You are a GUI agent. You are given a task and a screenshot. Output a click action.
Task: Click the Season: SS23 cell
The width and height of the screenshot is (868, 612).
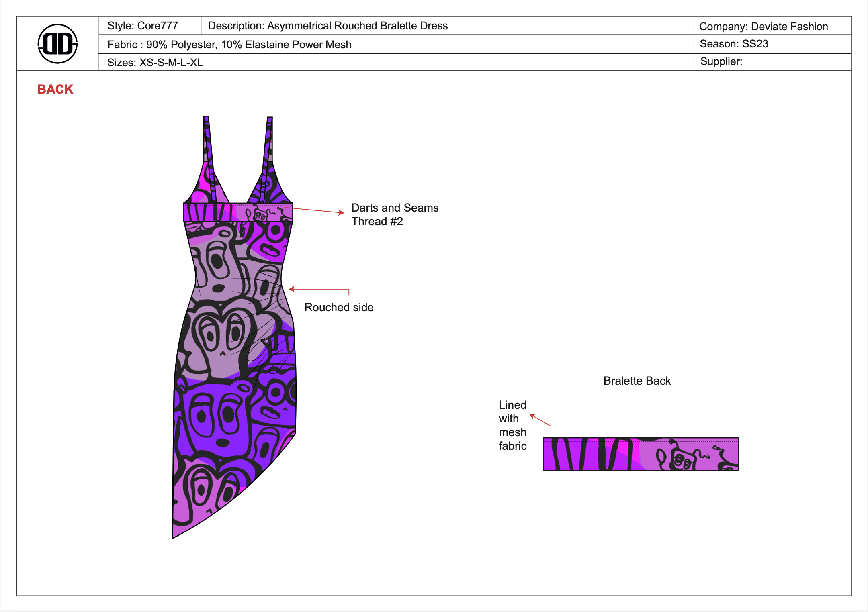coord(734,44)
